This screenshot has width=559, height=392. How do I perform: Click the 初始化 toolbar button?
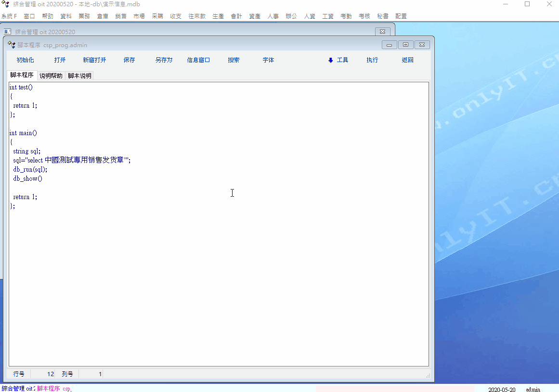click(25, 60)
